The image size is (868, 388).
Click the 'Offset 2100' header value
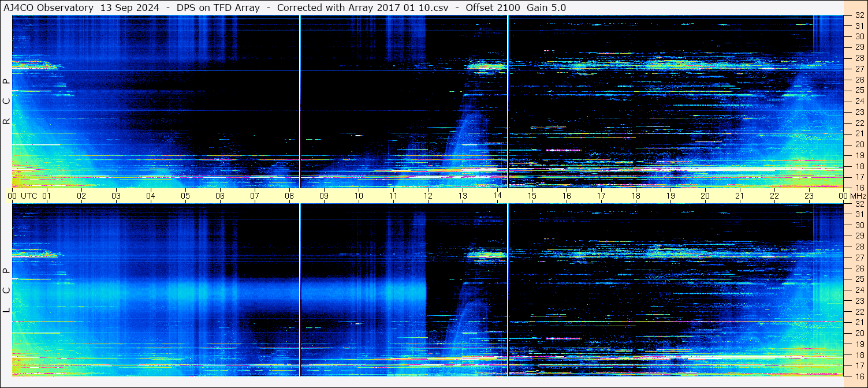(x=493, y=8)
